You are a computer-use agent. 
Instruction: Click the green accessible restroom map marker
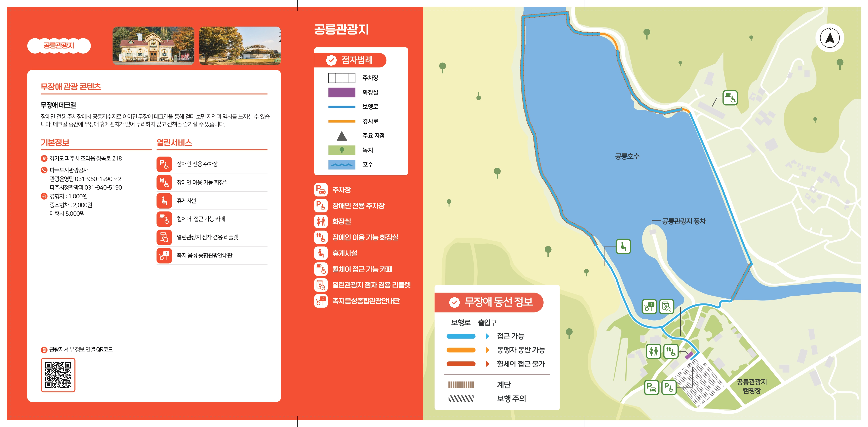click(x=671, y=351)
